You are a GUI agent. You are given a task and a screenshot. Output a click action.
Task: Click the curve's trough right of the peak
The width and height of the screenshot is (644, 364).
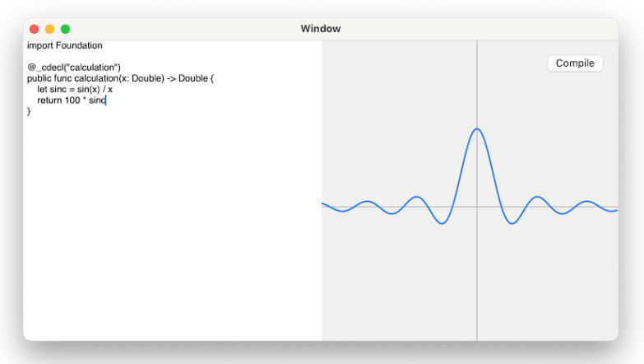pos(512,222)
